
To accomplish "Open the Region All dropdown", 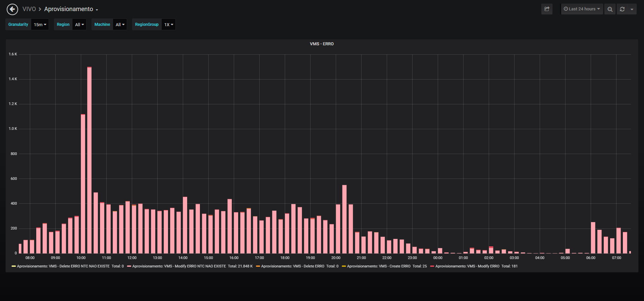I will [x=79, y=24].
